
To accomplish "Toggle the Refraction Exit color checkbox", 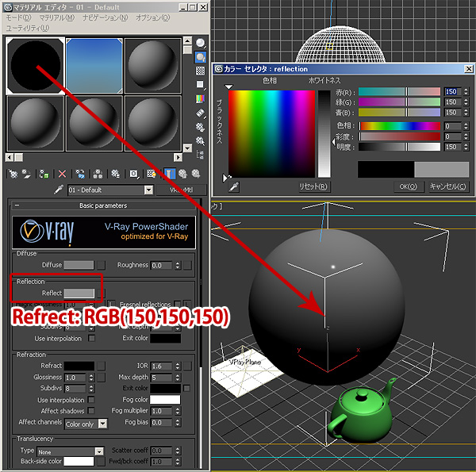I will [186, 388].
